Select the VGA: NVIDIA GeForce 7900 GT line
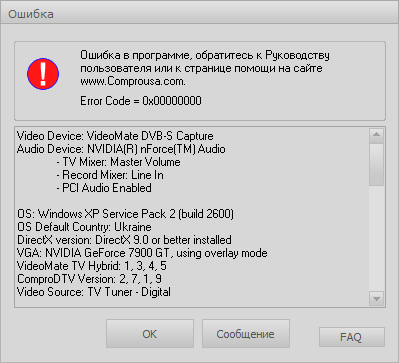The width and height of the screenshot is (399, 363). point(142,253)
